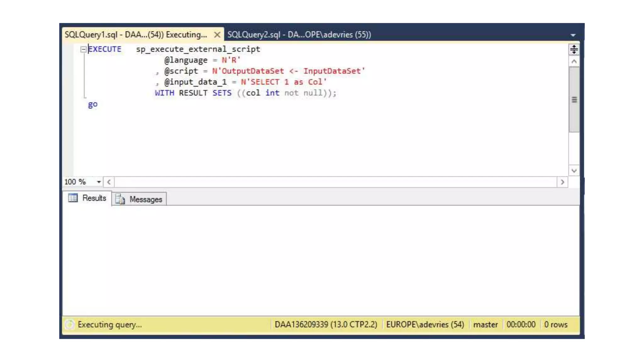Screen dimensions: 644x362
Task: Click the editor split window icon
Action: coord(574,49)
